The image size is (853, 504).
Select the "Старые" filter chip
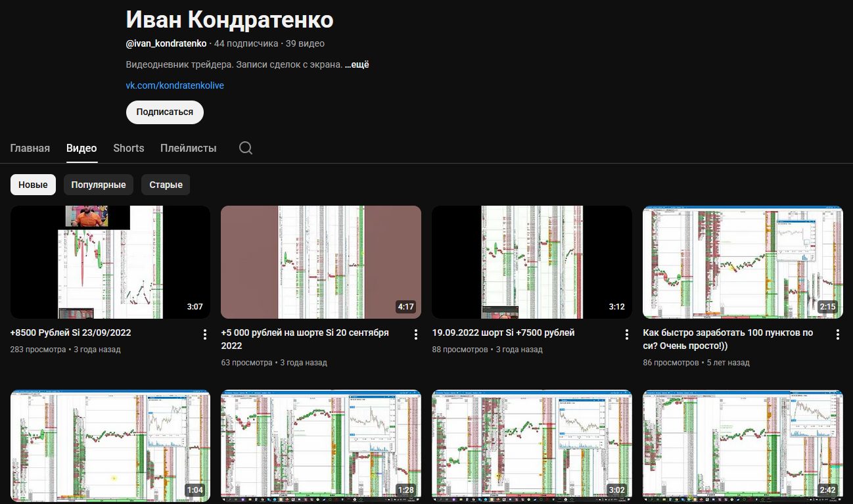[165, 185]
